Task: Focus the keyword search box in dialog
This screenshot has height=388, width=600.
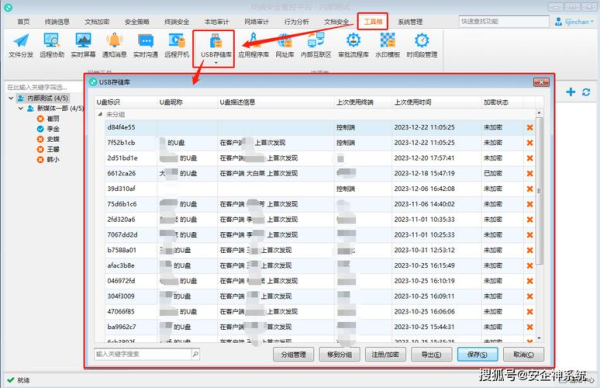Action: 143,354
